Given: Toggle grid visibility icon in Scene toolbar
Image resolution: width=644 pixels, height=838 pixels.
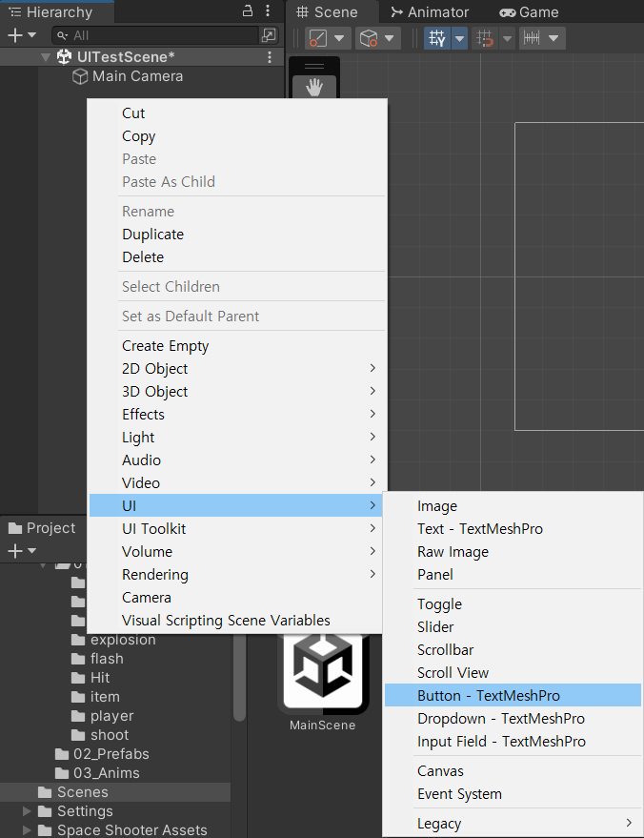Looking at the screenshot, I should point(437,38).
